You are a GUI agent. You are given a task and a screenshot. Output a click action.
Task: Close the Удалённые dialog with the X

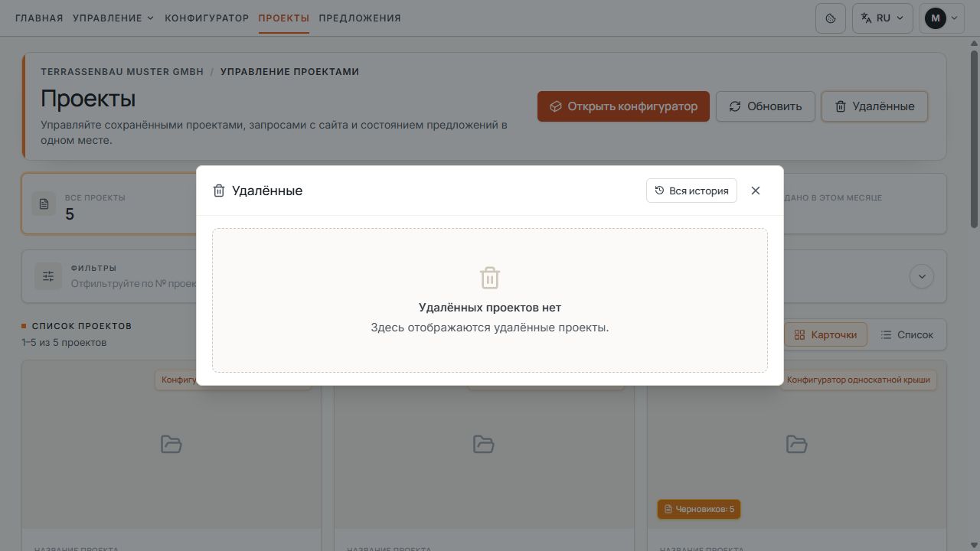(x=756, y=191)
